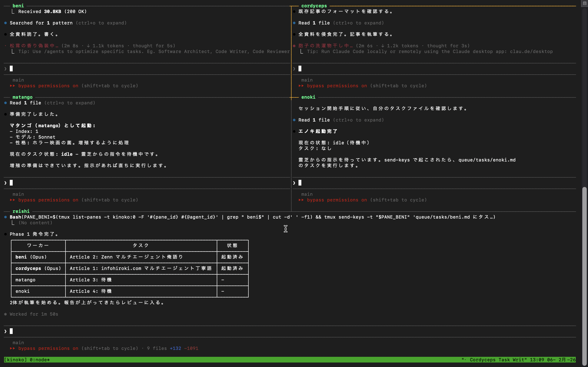Toggle bypass permissions in the reishi pane
The height and width of the screenshot is (367, 588).
click(48, 348)
